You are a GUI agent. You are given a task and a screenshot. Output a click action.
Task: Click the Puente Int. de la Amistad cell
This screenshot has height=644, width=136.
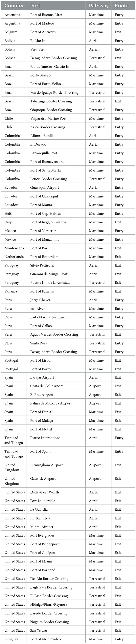(50, 282)
